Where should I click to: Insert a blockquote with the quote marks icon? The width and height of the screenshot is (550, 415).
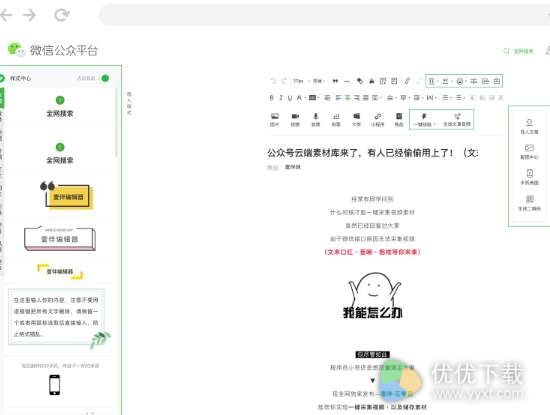coord(335,81)
